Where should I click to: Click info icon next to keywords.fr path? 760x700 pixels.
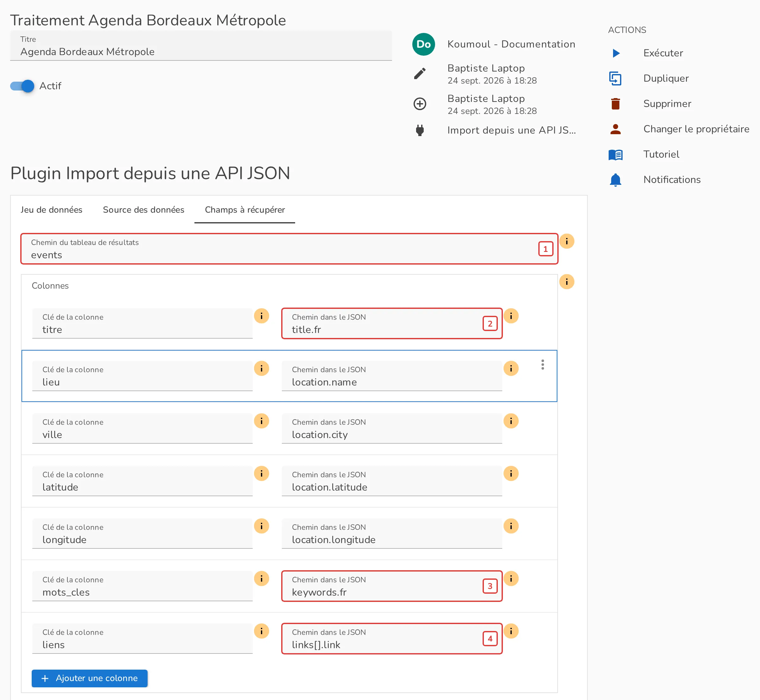(511, 579)
